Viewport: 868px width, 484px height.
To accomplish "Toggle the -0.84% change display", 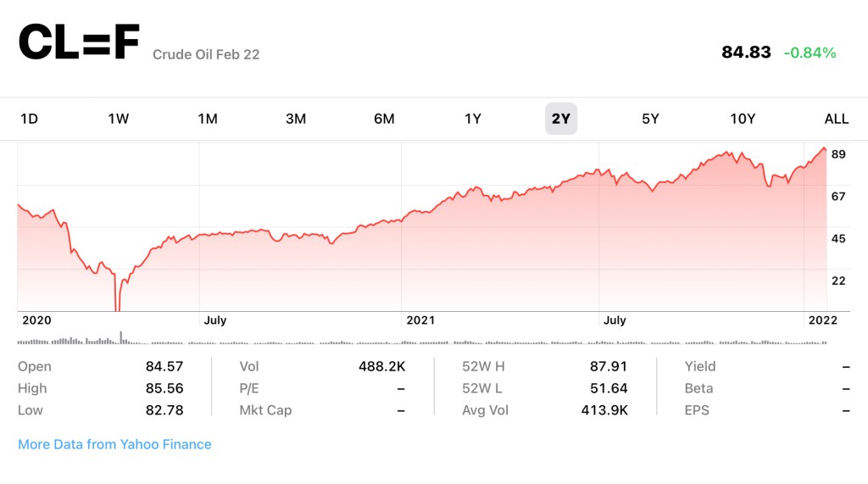I will (810, 53).
